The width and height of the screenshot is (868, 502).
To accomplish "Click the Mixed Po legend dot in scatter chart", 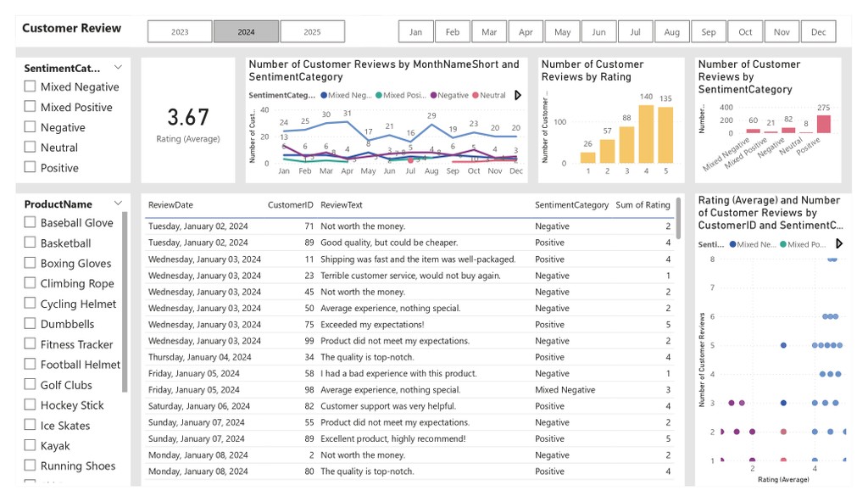I will coord(783,244).
